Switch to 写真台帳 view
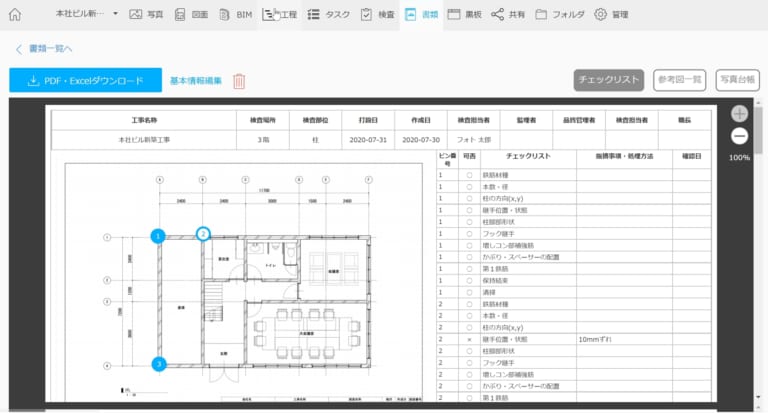This screenshot has width=768, height=420. (737, 80)
